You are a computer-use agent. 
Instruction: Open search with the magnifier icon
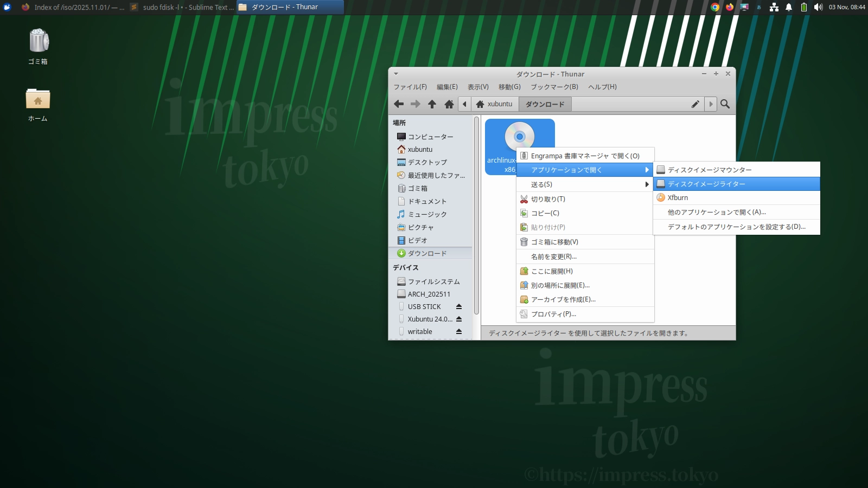point(725,104)
